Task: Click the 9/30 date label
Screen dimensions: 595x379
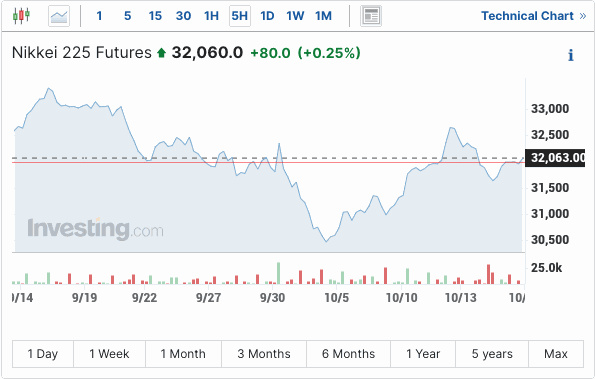Action: 272,298
